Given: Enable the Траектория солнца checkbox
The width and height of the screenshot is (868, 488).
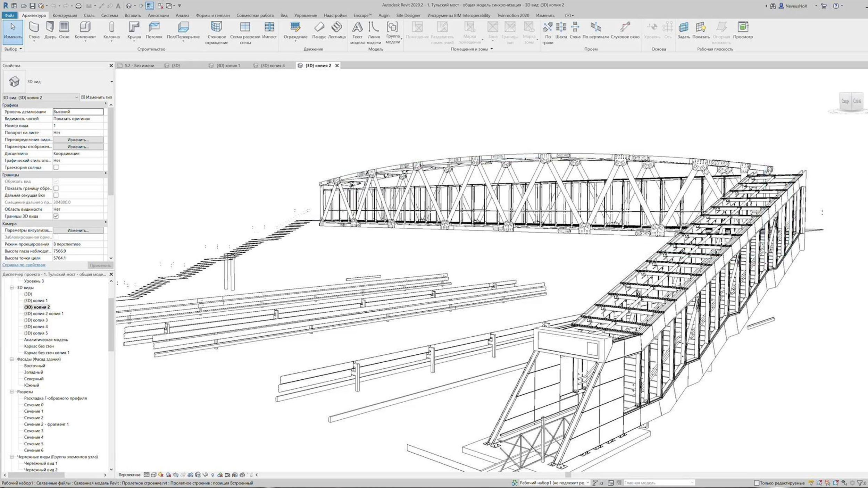Looking at the screenshot, I should tap(56, 167).
